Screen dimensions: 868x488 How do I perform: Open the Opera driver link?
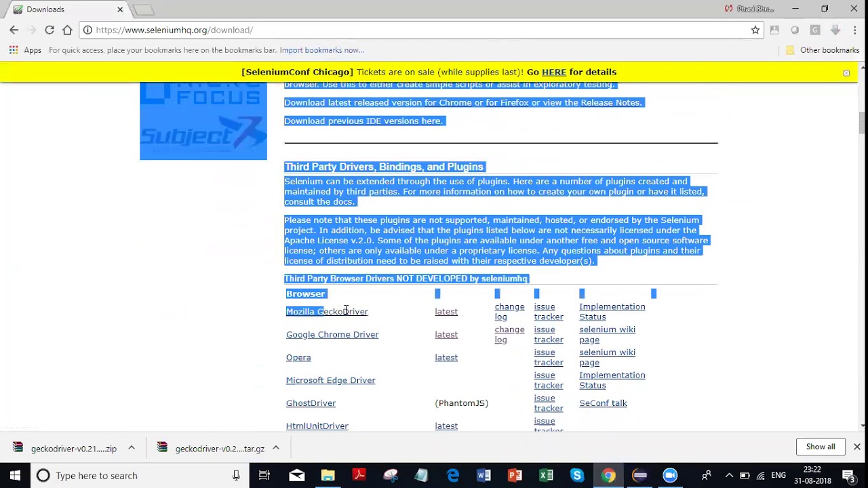point(298,358)
